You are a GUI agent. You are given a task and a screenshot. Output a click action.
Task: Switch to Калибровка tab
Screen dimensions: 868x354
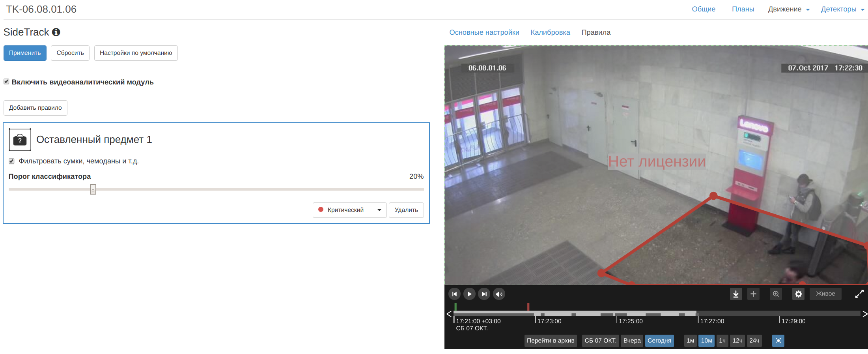[x=550, y=32]
